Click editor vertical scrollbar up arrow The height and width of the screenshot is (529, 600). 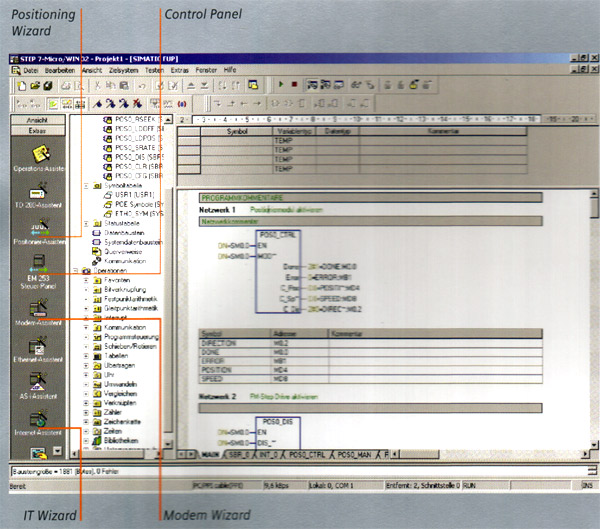click(595, 194)
